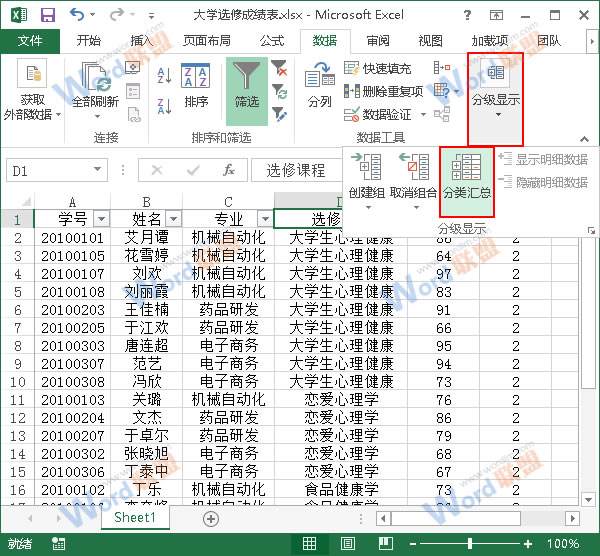Screen dimensions: 600x556
Task: Click the clear filter icon
Action: pyautogui.click(x=279, y=68)
